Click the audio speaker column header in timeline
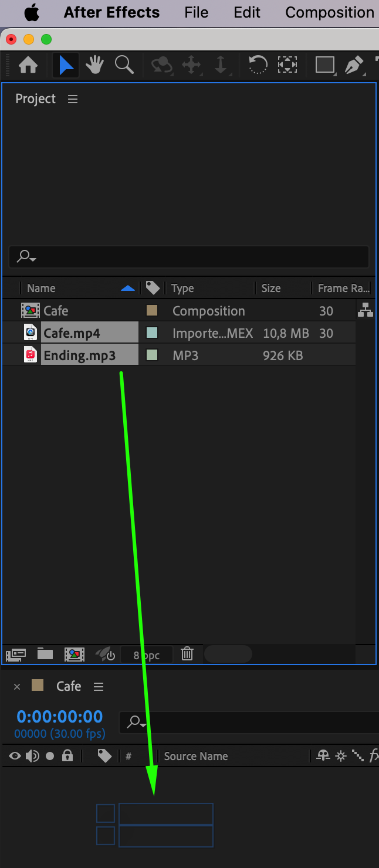This screenshot has width=379, height=868. tap(32, 756)
